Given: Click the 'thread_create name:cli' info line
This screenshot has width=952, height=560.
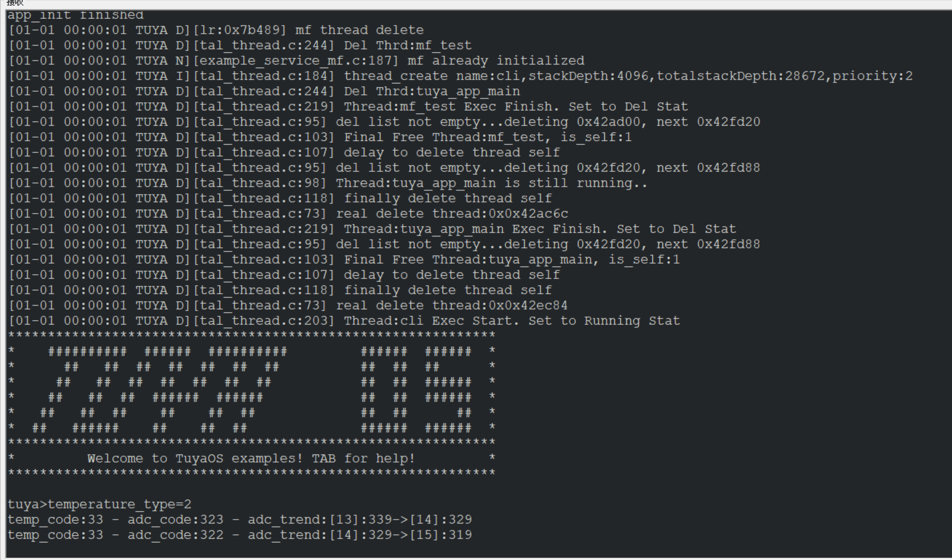Looking at the screenshot, I should [460, 76].
